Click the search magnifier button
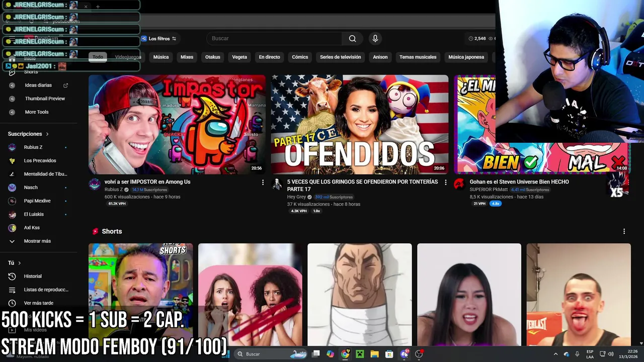The width and height of the screenshot is (644, 362). tap(352, 39)
